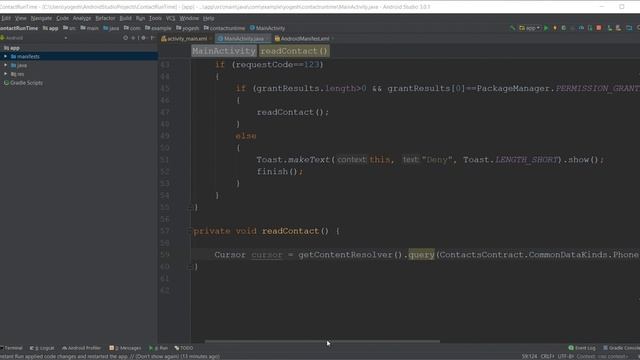Click the readContact() editor breadcrumb
The width and height of the screenshot is (640, 360).
[294, 51]
